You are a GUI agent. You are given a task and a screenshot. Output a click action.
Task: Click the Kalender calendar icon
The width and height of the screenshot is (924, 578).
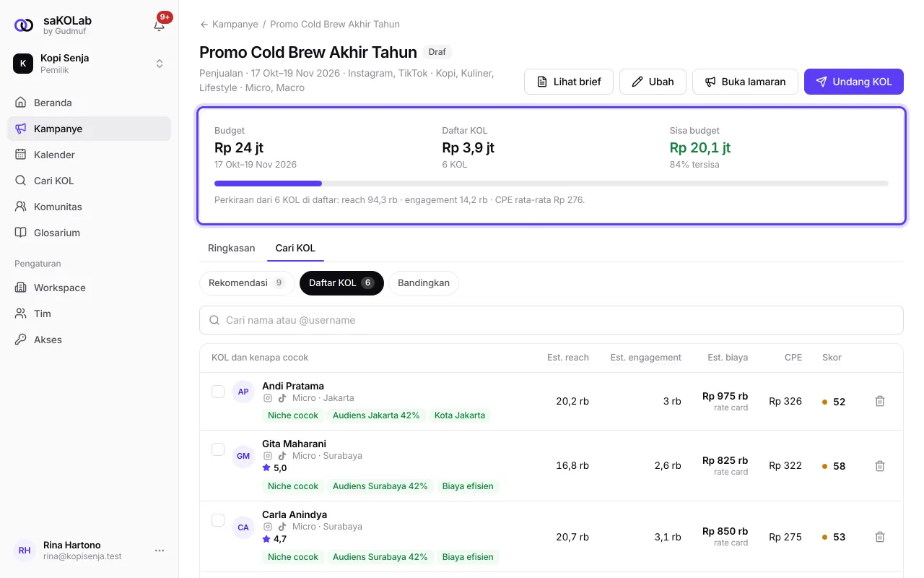click(20, 155)
